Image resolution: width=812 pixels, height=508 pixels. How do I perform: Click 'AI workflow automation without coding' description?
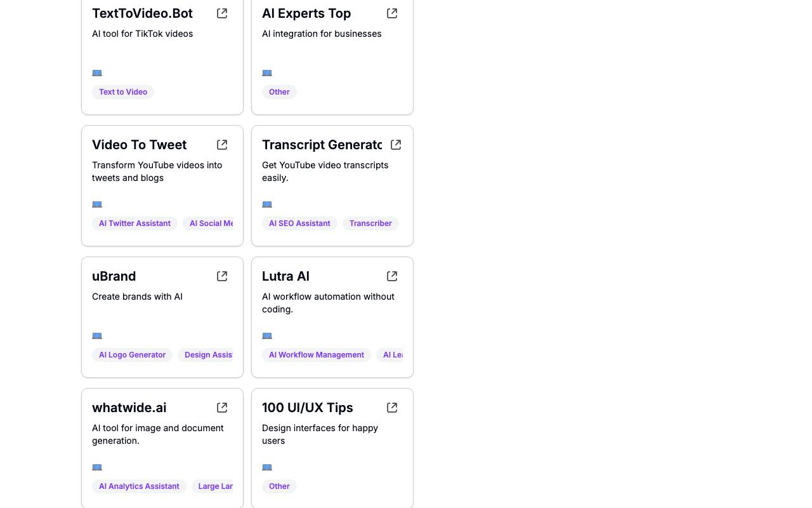click(x=328, y=303)
